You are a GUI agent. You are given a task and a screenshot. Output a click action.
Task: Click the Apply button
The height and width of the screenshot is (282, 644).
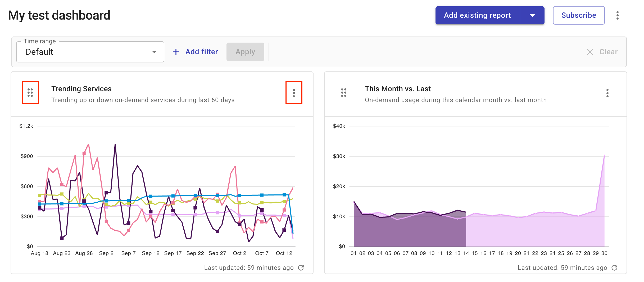(245, 52)
